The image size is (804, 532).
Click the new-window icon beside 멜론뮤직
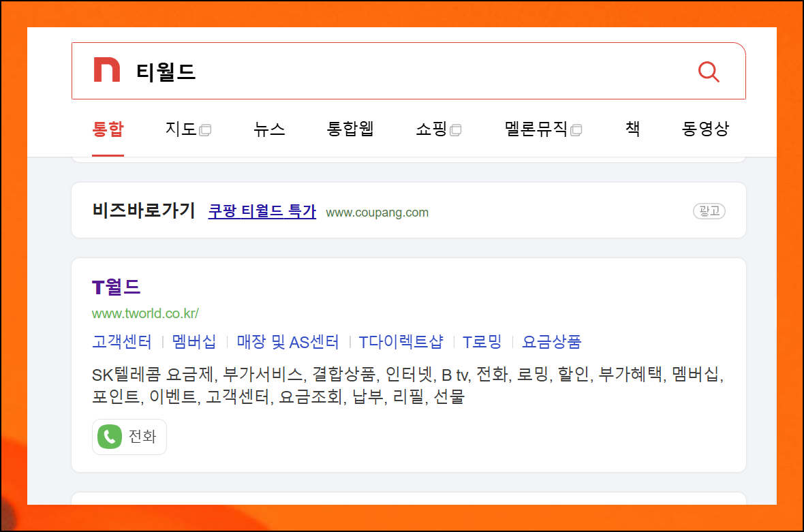coord(576,130)
